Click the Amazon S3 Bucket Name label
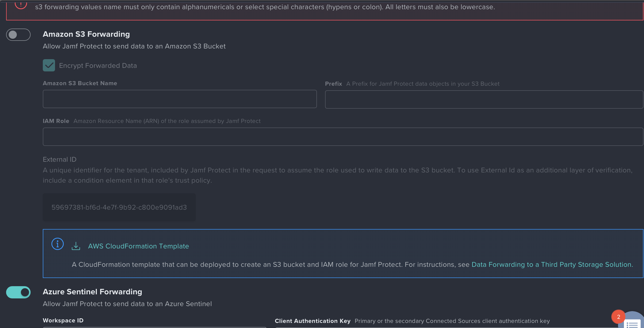The height and width of the screenshot is (328, 644). click(80, 83)
